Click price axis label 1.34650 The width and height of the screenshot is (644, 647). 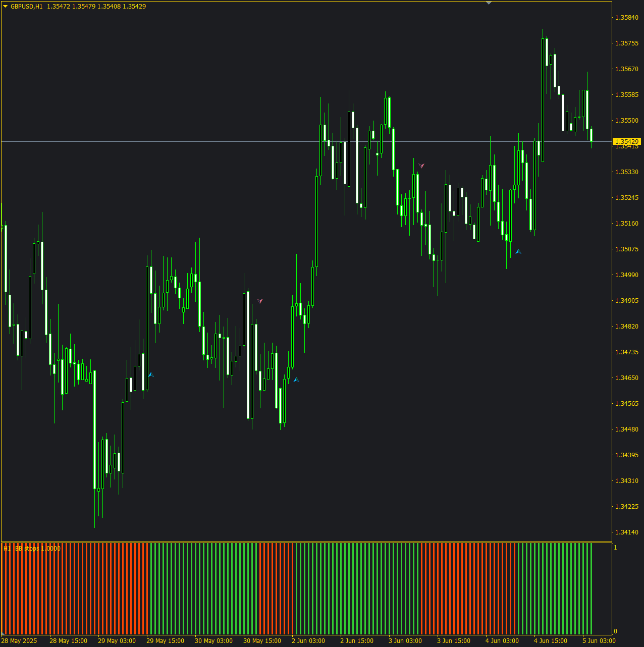(626, 378)
